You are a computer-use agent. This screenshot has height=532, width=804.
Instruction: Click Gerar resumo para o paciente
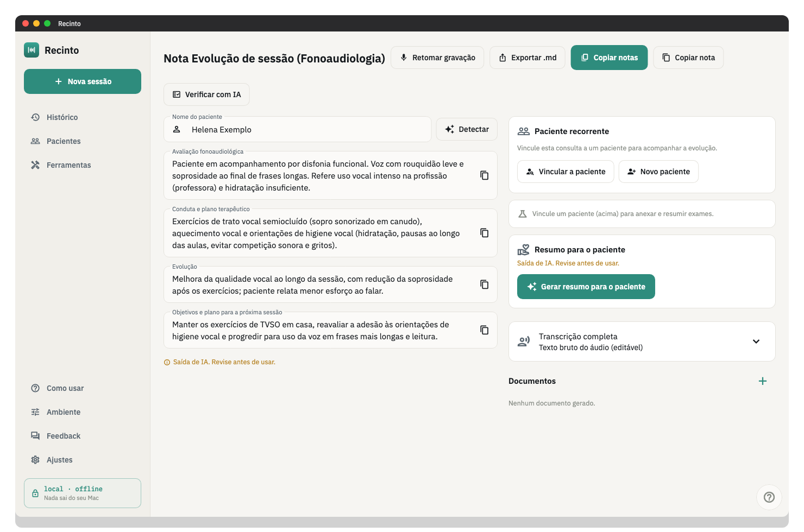tap(586, 287)
